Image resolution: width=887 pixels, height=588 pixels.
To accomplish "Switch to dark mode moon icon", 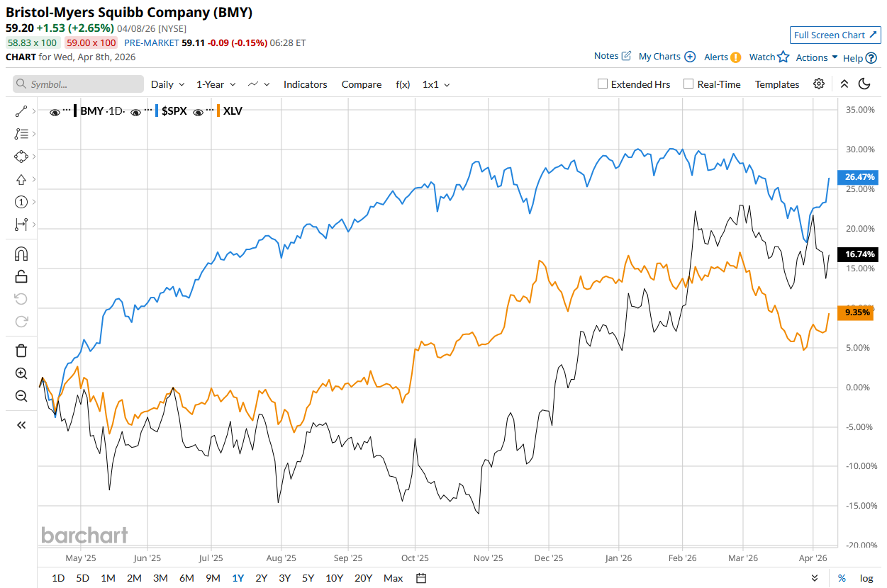I will click(x=864, y=84).
